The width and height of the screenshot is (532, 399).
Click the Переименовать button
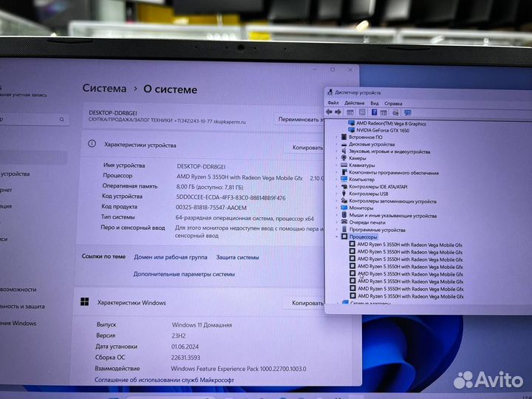(299, 120)
